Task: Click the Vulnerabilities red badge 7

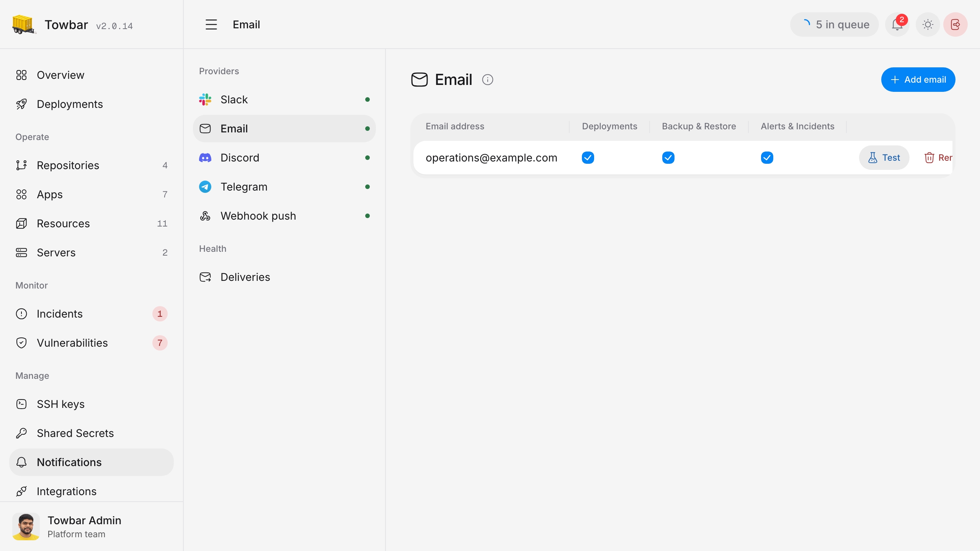Action: (x=160, y=343)
